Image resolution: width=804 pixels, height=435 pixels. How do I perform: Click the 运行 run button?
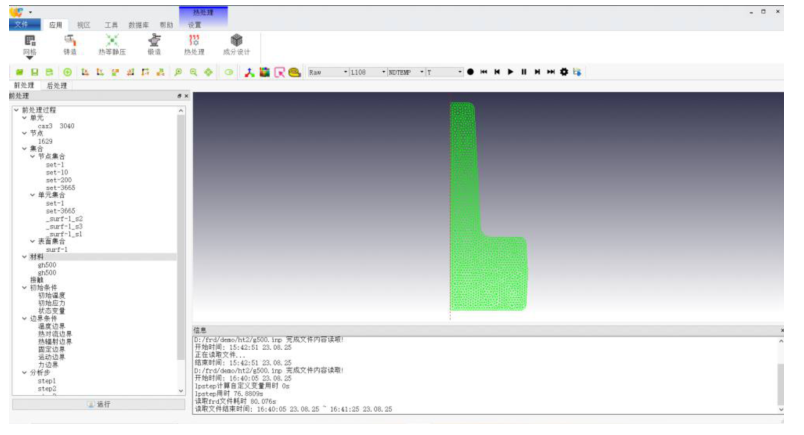click(98, 404)
